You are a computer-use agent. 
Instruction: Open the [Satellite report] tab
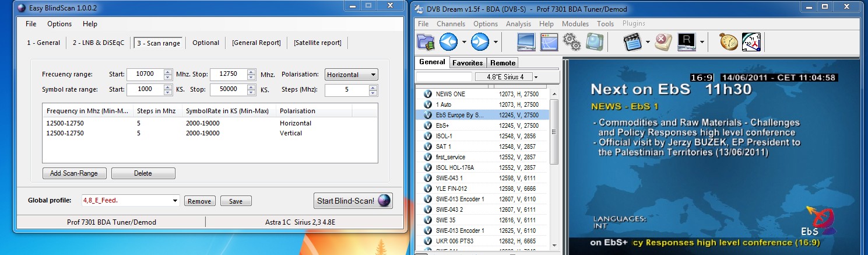tap(318, 43)
